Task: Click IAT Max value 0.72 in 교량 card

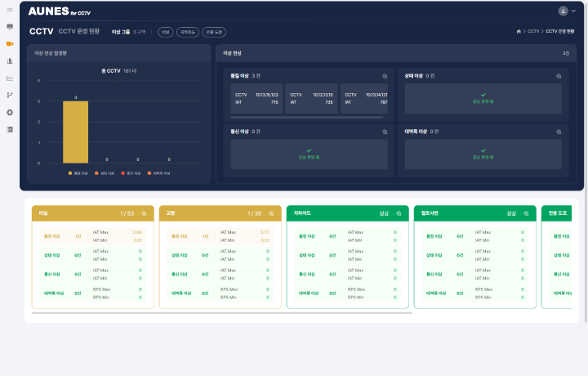Action: click(x=265, y=232)
